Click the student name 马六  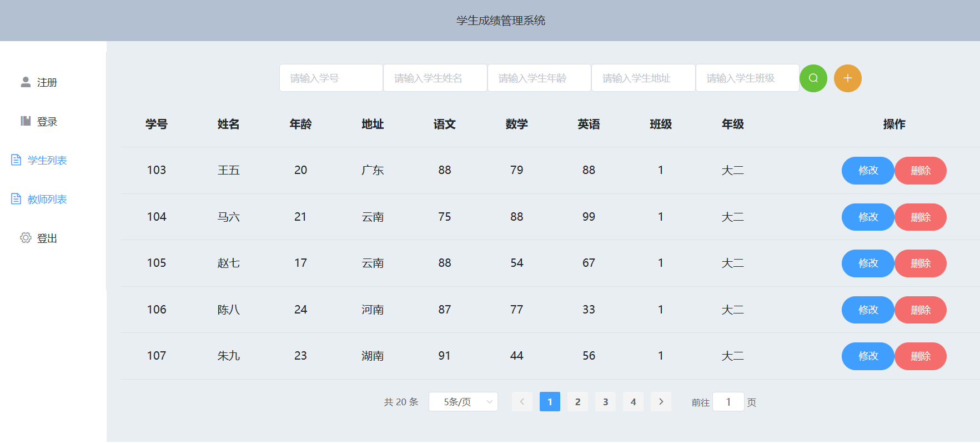click(x=228, y=217)
